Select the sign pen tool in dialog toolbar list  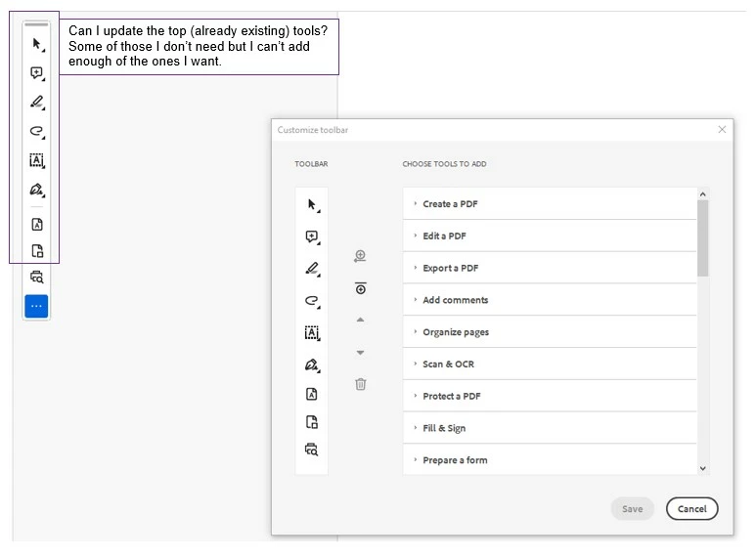coord(312,365)
